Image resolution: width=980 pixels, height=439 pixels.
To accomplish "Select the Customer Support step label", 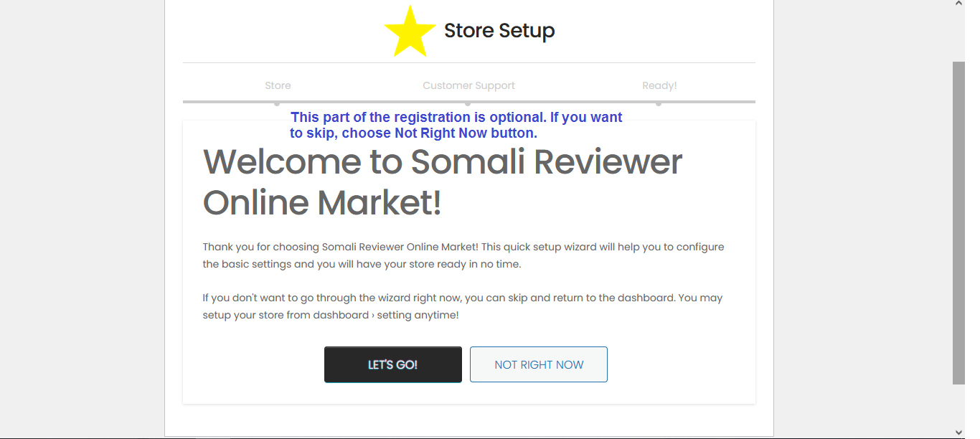I will click(468, 85).
